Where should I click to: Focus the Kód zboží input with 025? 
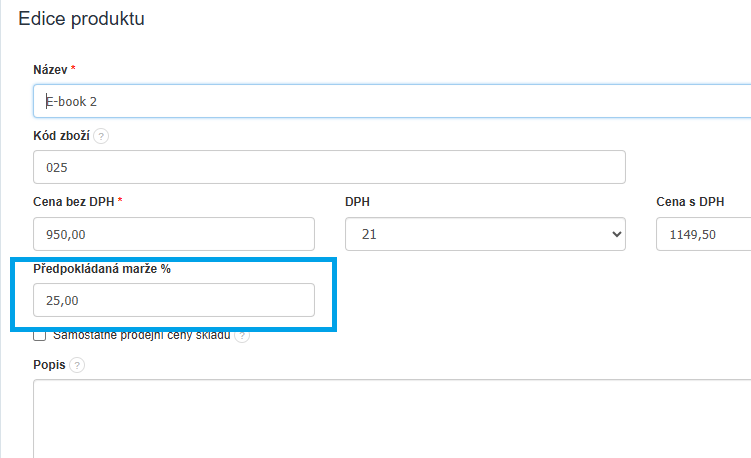pos(329,167)
